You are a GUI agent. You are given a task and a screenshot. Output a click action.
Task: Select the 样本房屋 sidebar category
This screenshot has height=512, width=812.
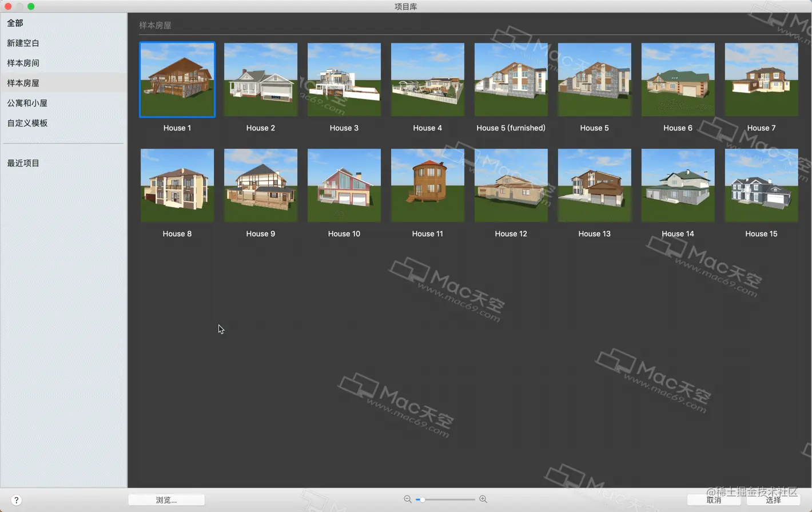63,83
